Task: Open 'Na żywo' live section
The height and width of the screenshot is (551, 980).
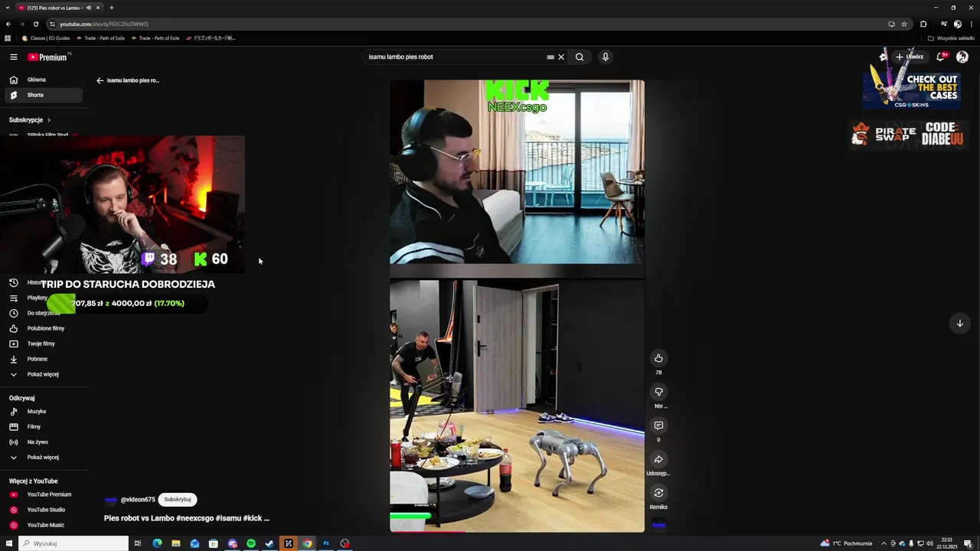Action: tap(43, 442)
